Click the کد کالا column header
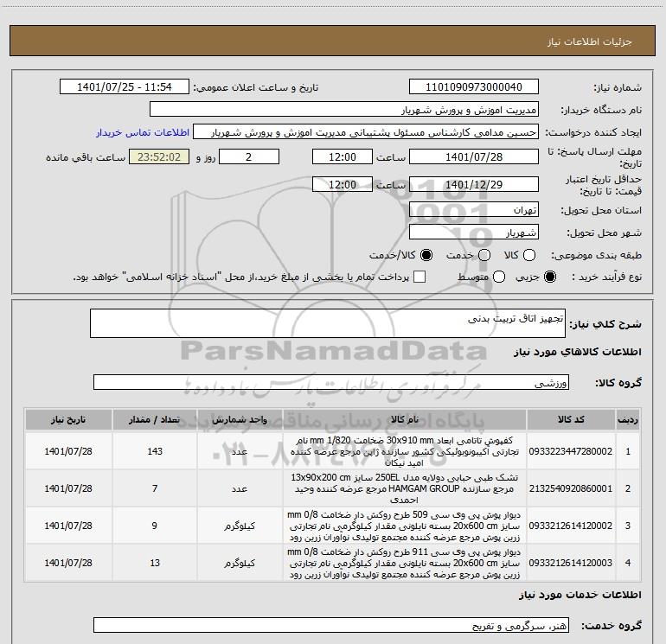The height and width of the screenshot is (644, 666). pyautogui.click(x=571, y=420)
